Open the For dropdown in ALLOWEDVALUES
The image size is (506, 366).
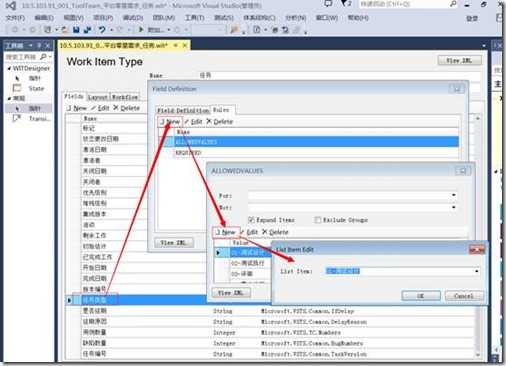[454, 195]
